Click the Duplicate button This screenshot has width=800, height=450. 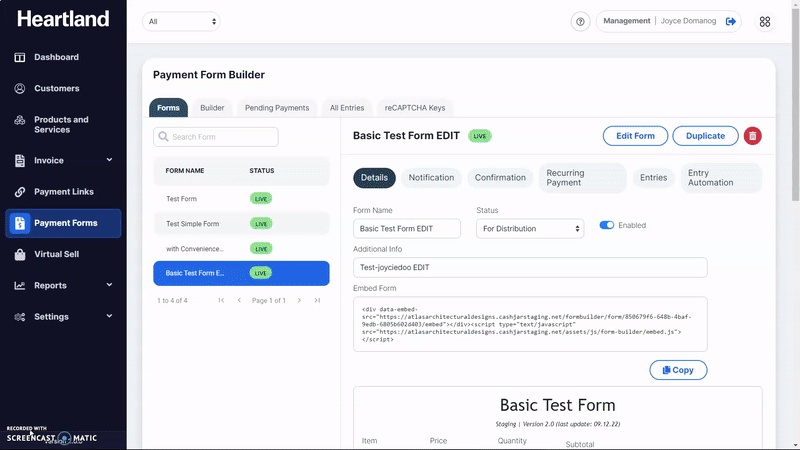pyautogui.click(x=705, y=136)
